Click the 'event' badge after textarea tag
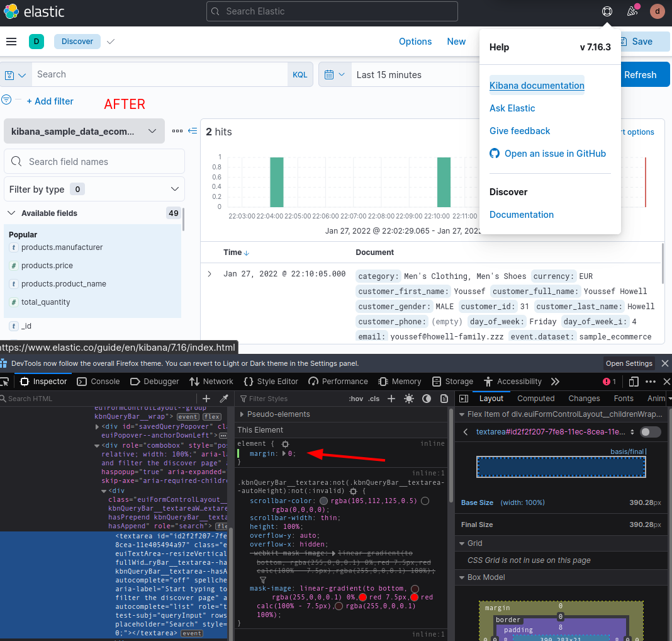 click(191, 633)
